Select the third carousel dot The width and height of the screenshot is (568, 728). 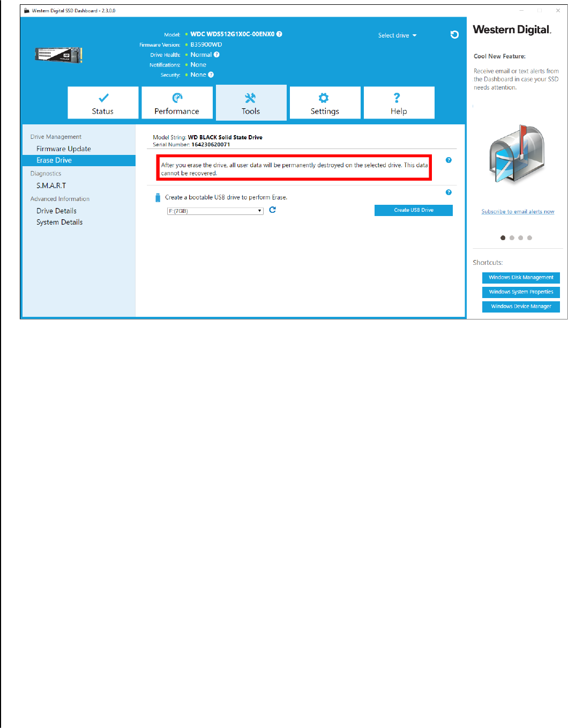point(520,238)
